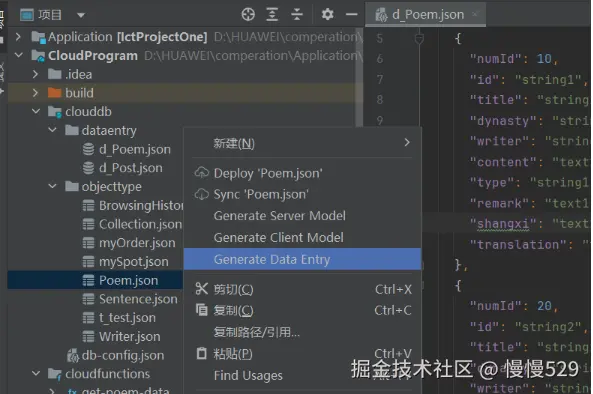Click the locate/select opened file target icon
593x394 pixels.
248,14
